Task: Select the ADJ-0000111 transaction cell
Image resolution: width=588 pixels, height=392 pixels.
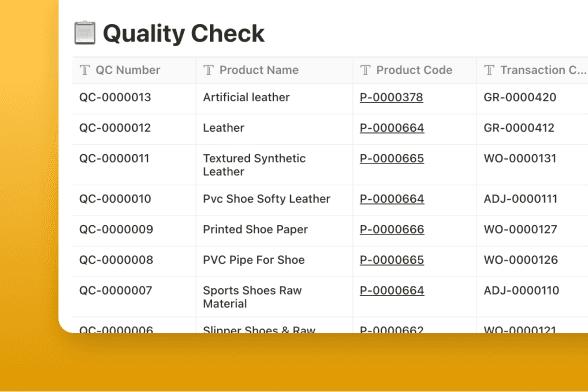Action: pyautogui.click(x=532, y=200)
